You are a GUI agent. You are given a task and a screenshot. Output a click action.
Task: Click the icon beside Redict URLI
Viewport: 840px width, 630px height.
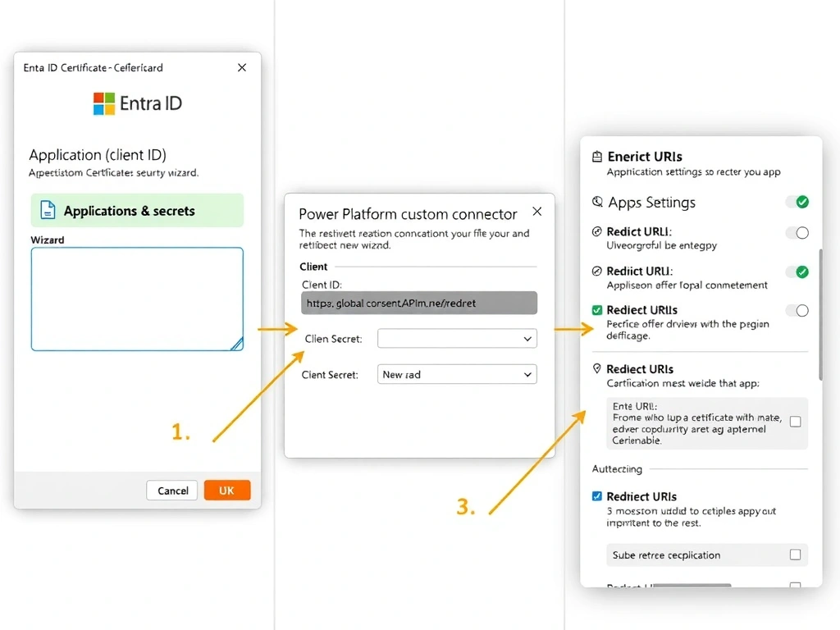(597, 231)
